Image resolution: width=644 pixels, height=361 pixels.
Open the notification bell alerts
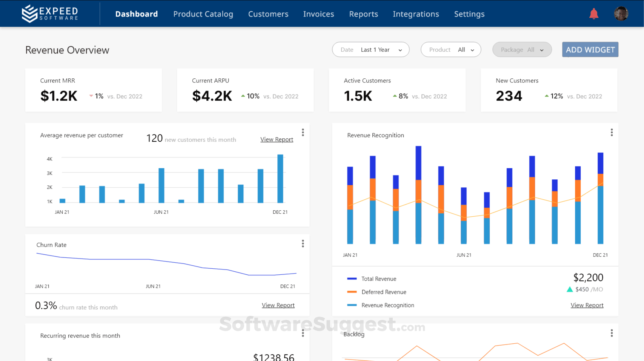click(593, 13)
